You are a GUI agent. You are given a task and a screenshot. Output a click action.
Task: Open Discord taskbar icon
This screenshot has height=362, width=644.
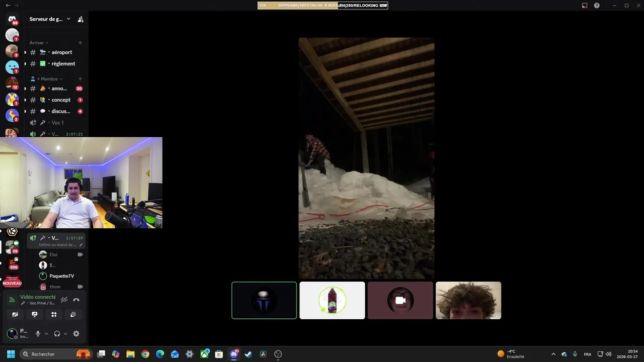[x=233, y=354]
